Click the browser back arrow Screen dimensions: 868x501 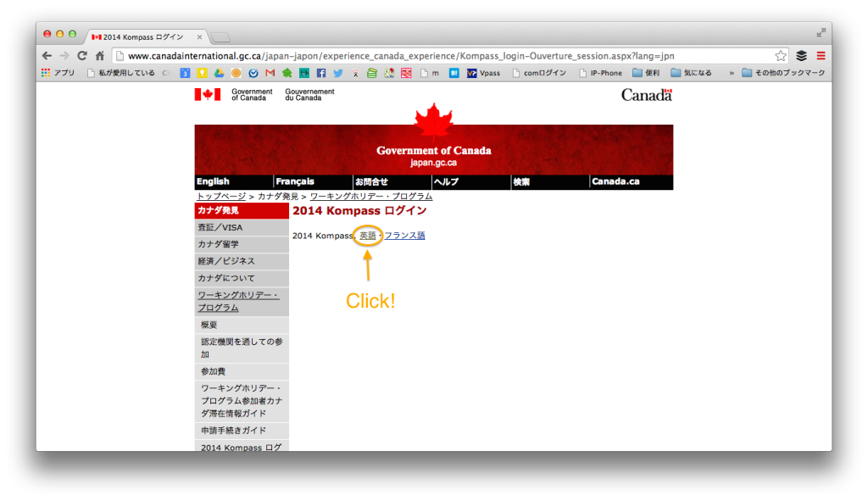pyautogui.click(x=47, y=56)
